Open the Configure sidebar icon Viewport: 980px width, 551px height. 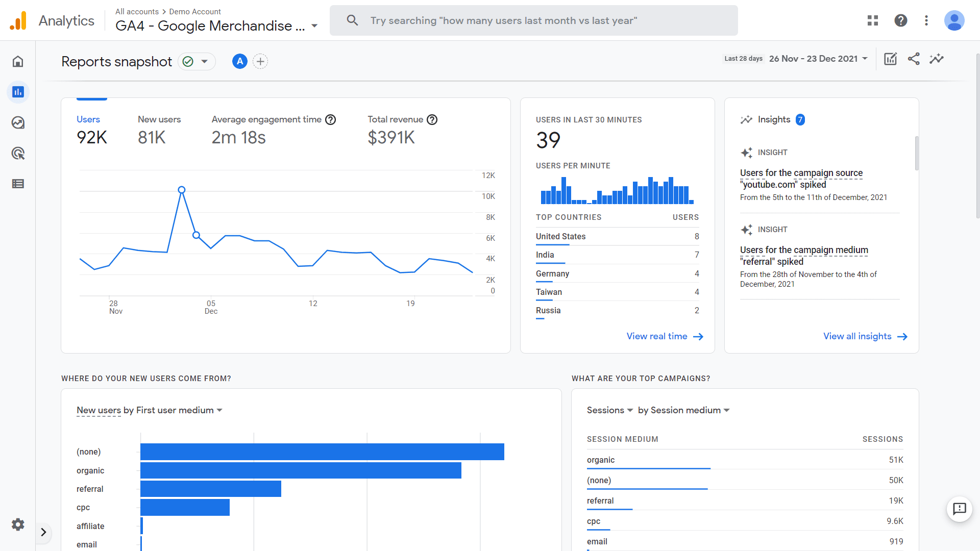18,184
